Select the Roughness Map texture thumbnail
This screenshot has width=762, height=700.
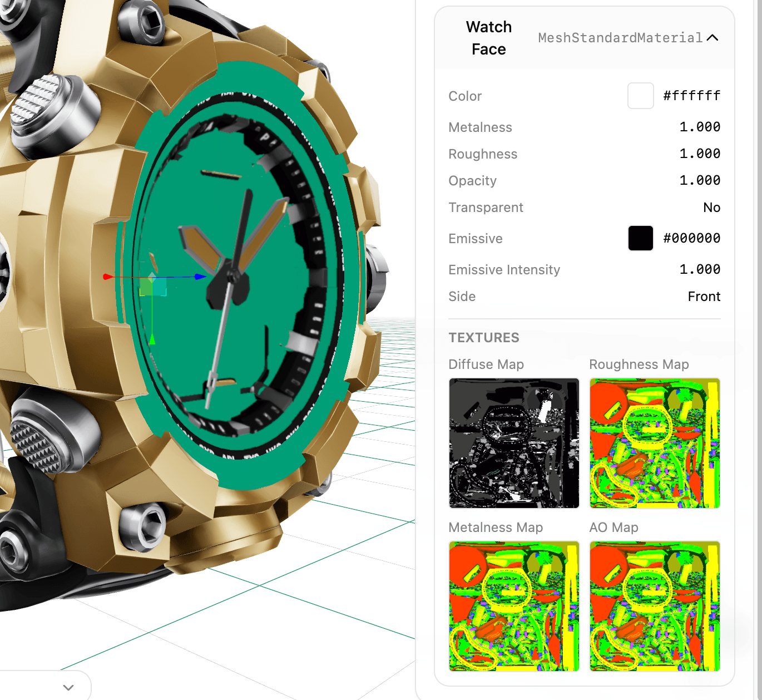[x=655, y=443]
